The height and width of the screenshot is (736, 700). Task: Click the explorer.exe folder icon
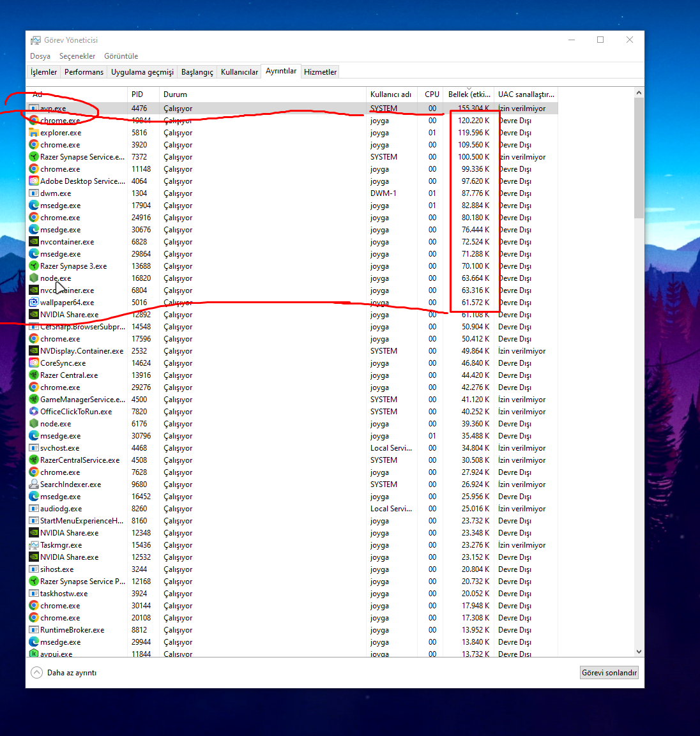(x=33, y=133)
